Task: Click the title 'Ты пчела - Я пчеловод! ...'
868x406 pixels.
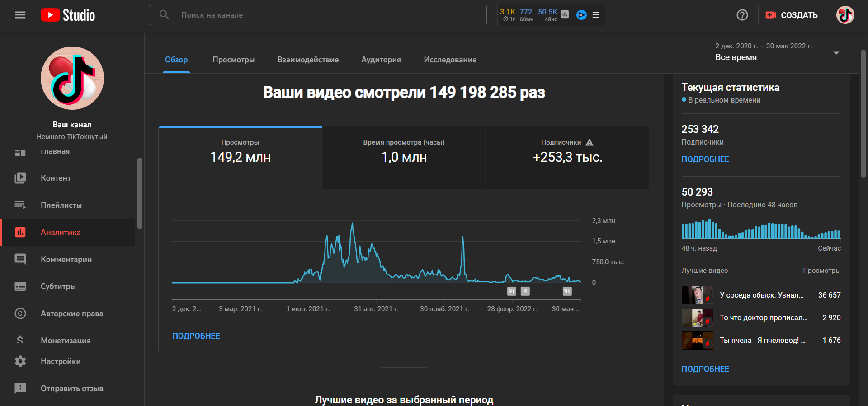Action: click(x=763, y=340)
